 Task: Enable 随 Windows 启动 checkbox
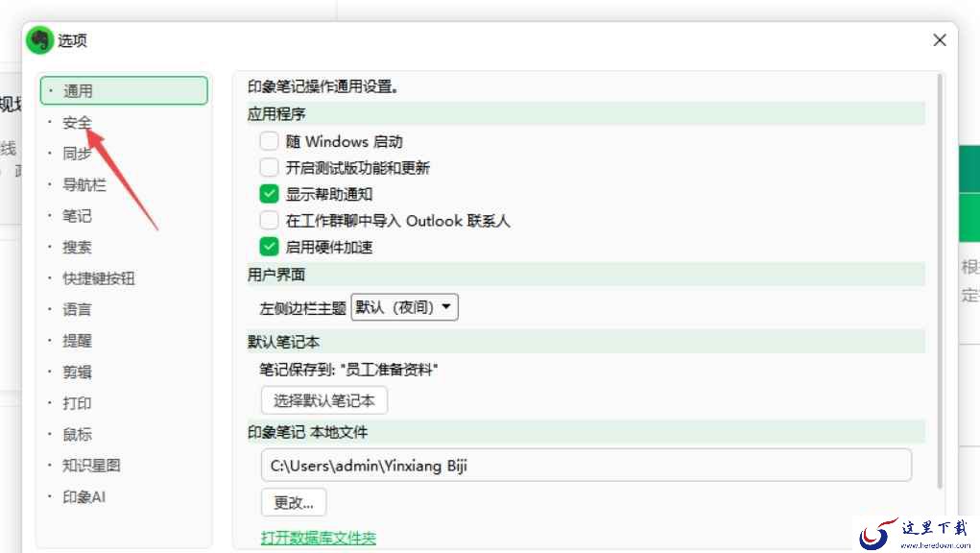(270, 141)
